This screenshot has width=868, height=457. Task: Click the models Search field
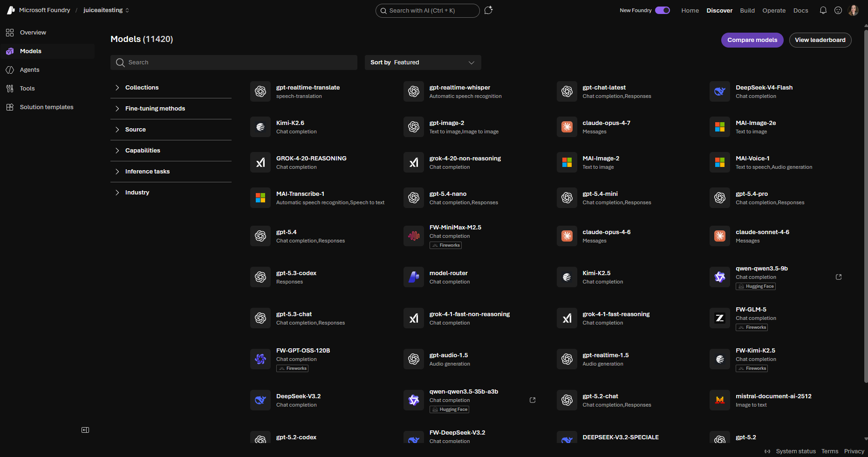tap(234, 62)
